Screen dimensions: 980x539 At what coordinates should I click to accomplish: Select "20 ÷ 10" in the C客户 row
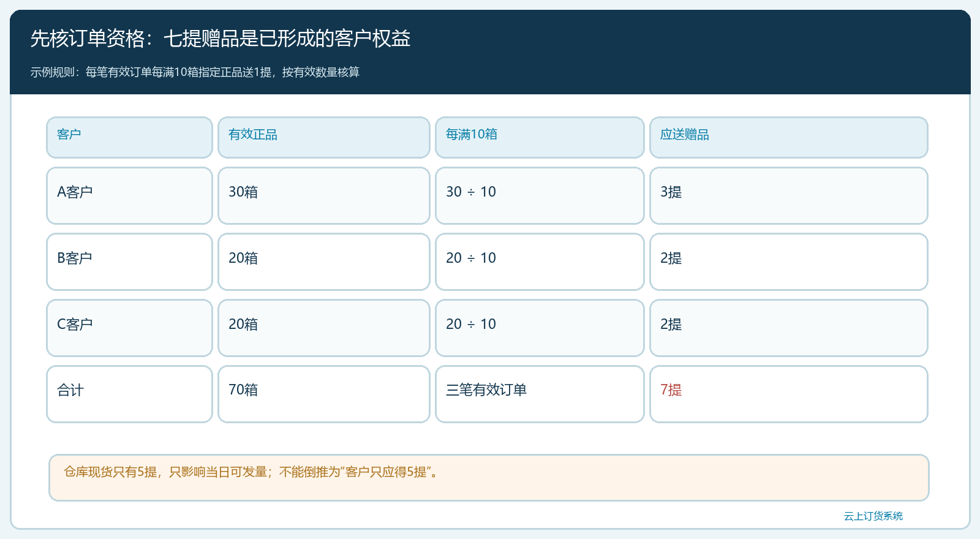(540, 328)
